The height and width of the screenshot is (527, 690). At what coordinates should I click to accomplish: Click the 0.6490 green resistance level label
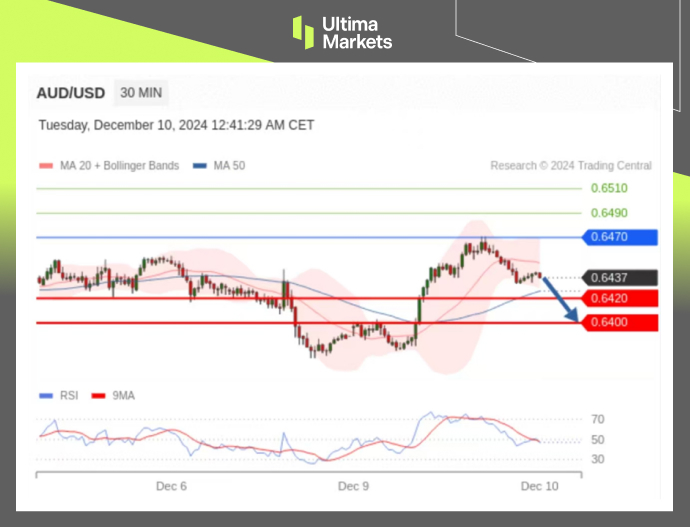coord(608,213)
